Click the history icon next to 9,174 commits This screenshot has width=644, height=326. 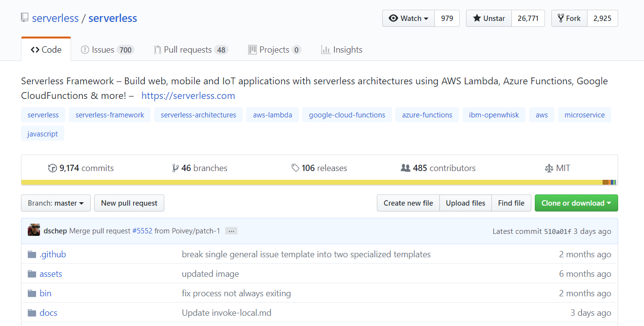pyautogui.click(x=52, y=168)
